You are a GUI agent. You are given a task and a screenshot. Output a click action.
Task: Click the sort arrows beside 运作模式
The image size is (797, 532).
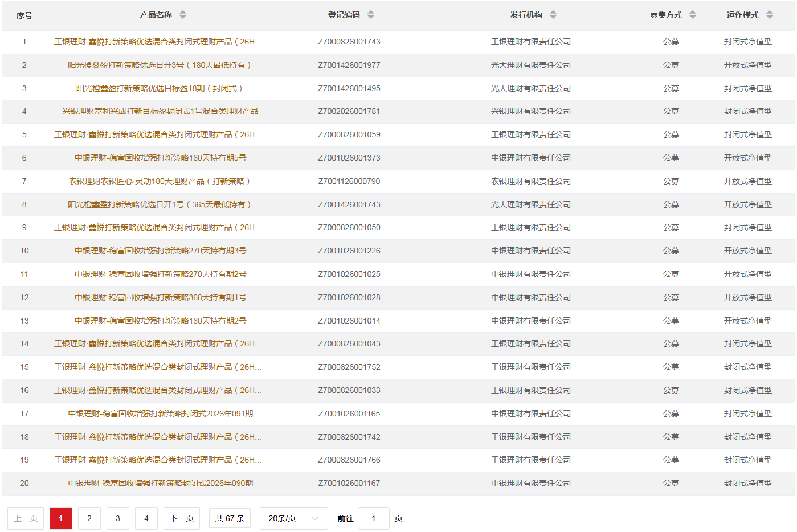[770, 15]
